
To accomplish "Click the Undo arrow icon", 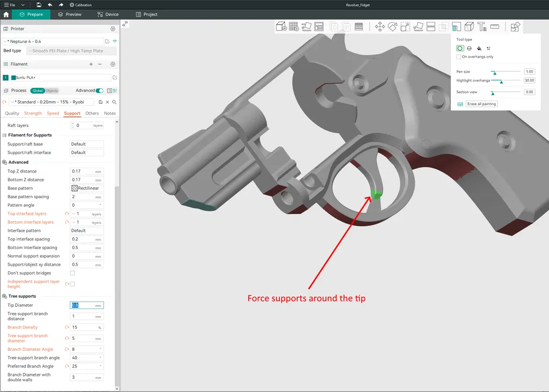I will (x=50, y=5).
